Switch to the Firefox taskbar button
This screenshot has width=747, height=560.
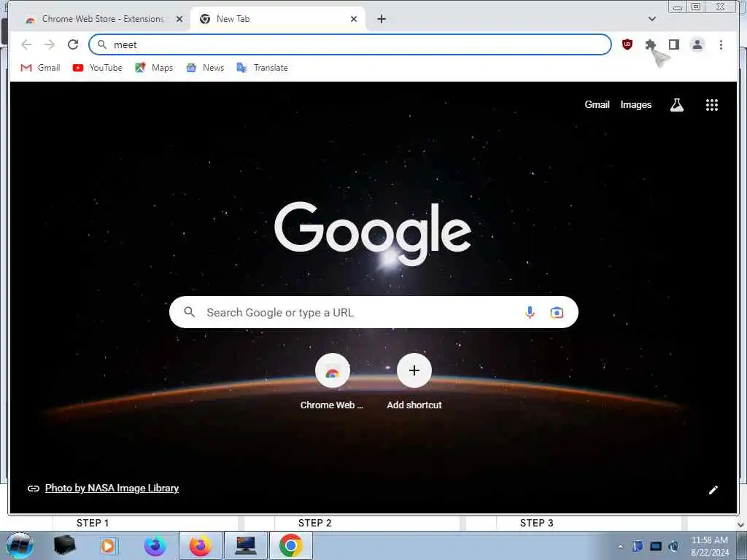click(201, 545)
